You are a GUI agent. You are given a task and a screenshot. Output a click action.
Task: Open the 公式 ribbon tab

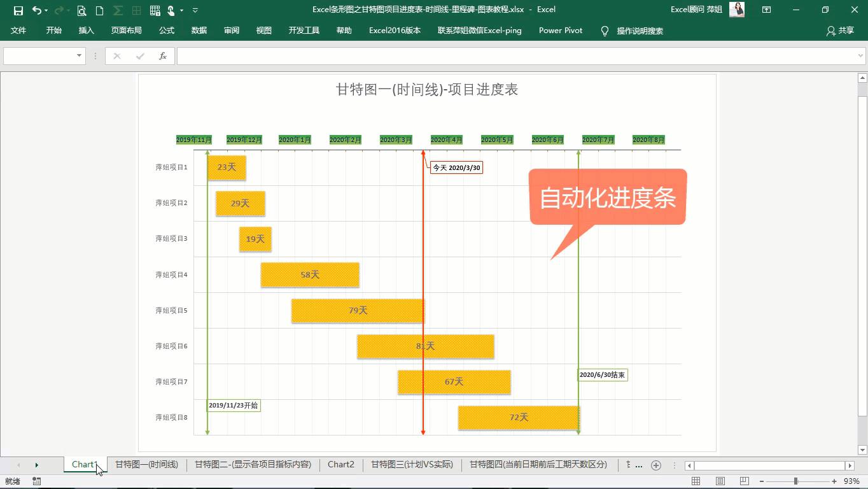pos(167,31)
